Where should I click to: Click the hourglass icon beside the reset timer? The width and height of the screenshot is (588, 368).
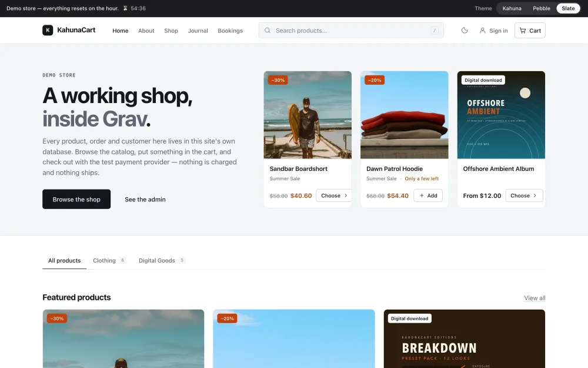125,8
